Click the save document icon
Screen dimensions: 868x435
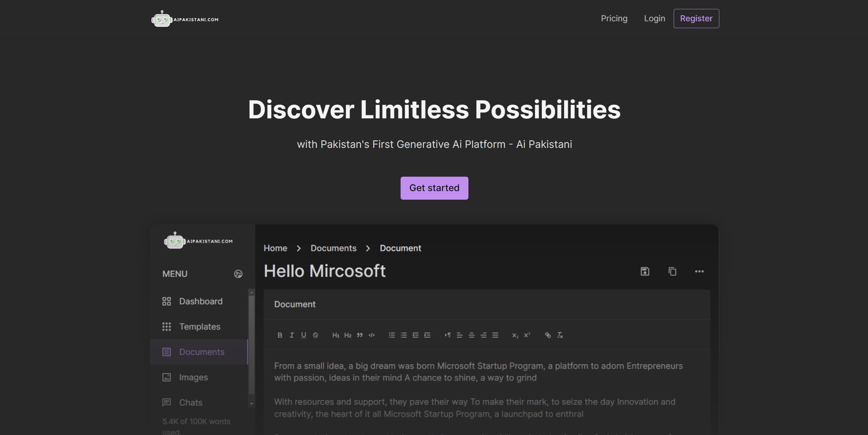coord(645,271)
